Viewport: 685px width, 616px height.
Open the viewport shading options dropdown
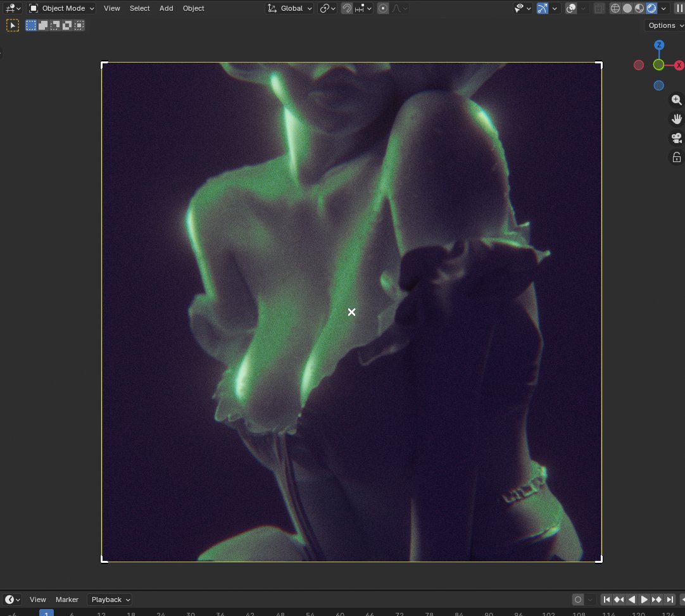pyautogui.click(x=663, y=8)
